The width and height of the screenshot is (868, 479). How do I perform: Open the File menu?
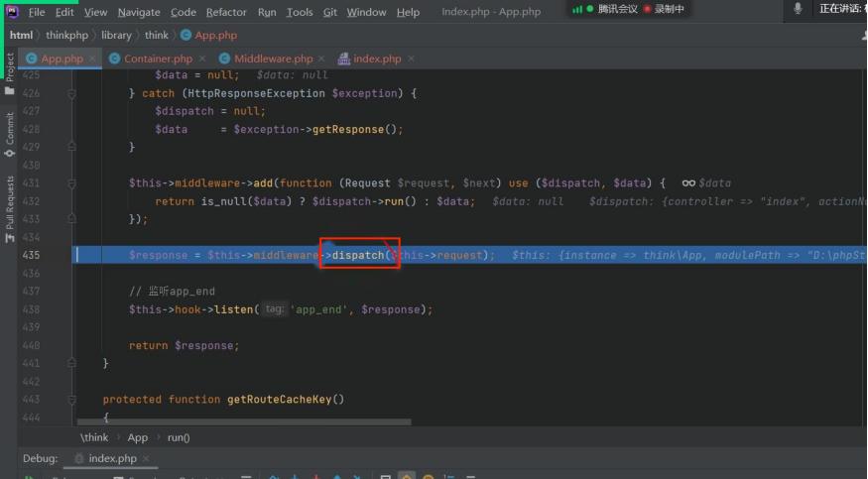(37, 12)
